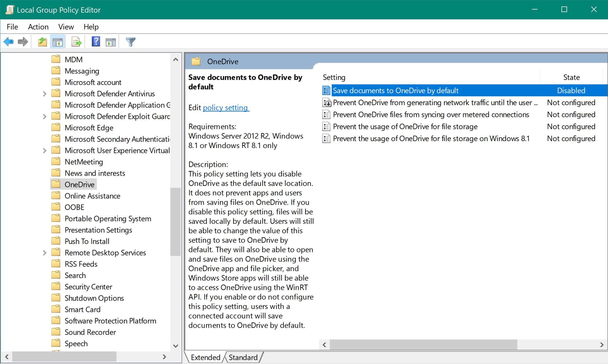Expand the Microsoft Defender Antivirus folder
The image size is (608, 364).
44,94
